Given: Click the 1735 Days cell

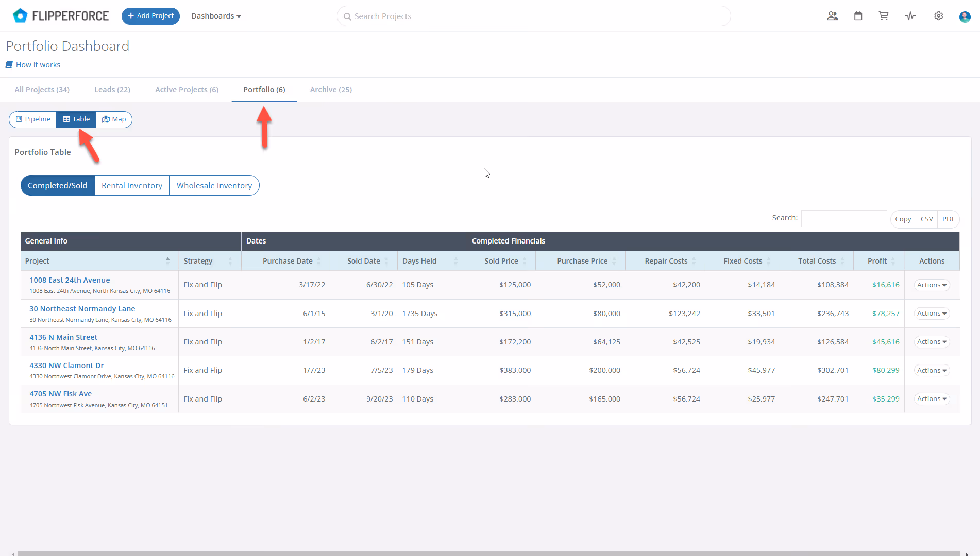Looking at the screenshot, I should click(x=420, y=314).
